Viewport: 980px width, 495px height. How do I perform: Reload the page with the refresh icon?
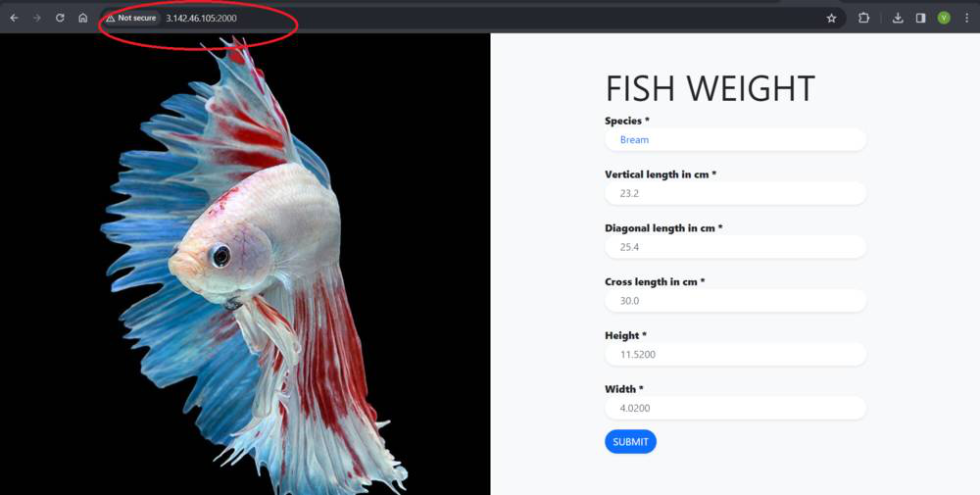coord(60,18)
